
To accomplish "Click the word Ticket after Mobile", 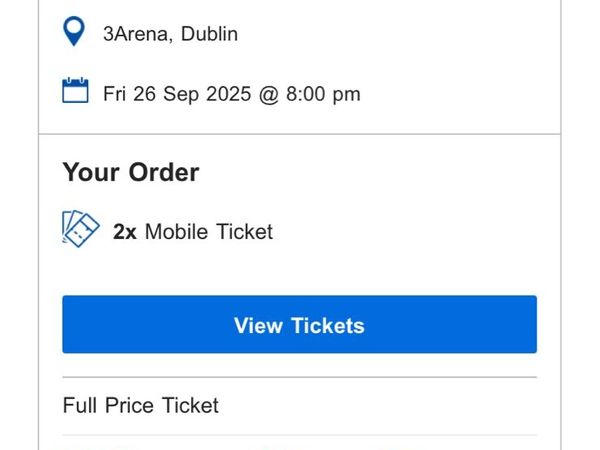I will pyautogui.click(x=245, y=232).
